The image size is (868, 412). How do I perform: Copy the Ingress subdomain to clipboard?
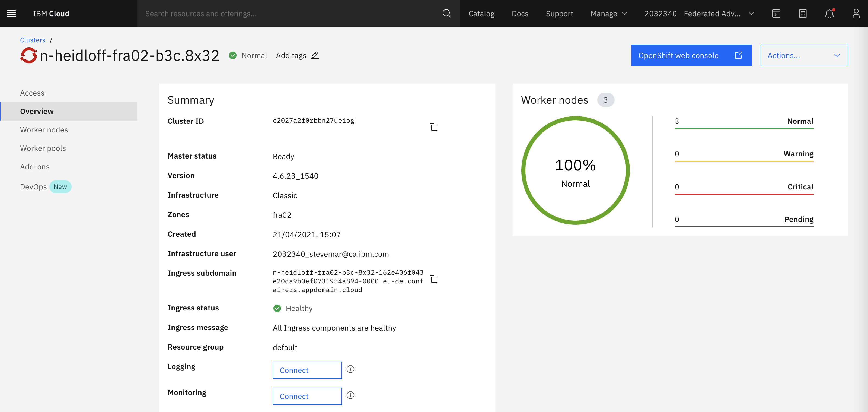(433, 279)
